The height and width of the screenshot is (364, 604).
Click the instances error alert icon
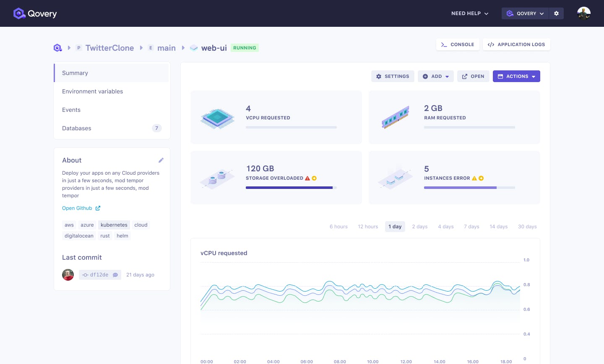click(x=474, y=178)
